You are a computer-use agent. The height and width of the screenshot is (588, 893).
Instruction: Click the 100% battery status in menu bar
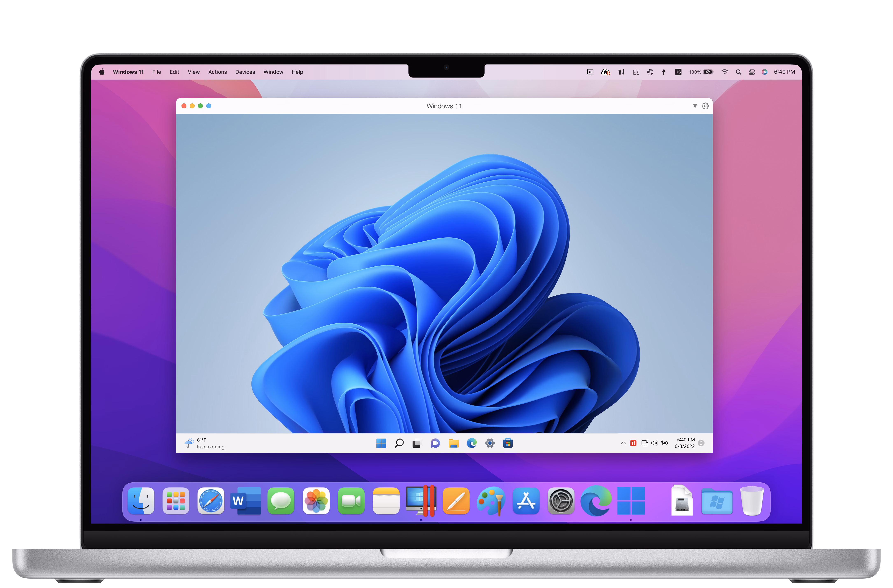click(701, 72)
